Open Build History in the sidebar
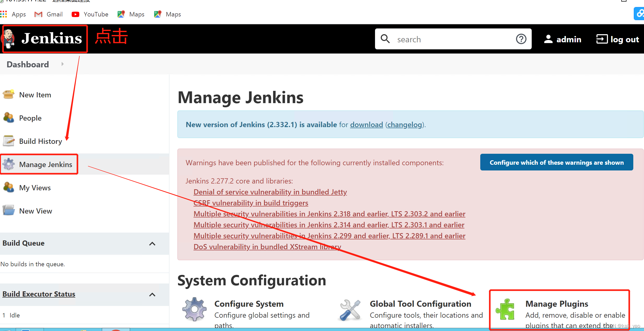Viewport: 644px width, 331px height. tap(40, 141)
